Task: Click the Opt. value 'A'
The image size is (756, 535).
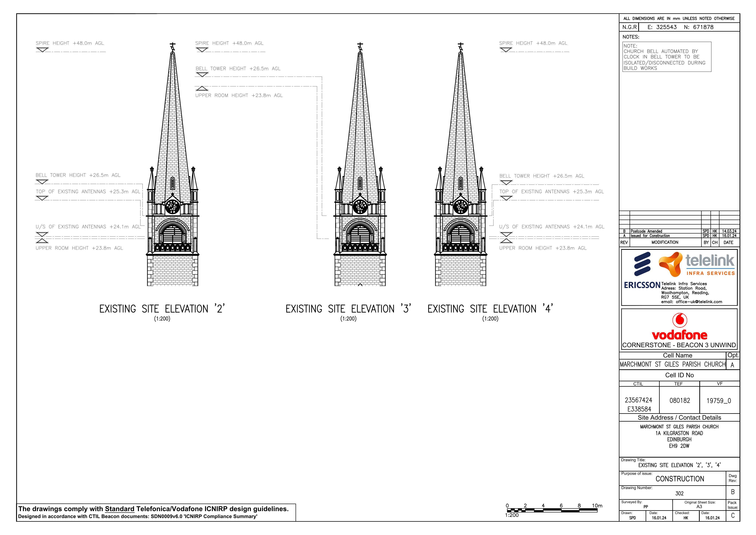Action: (732, 365)
